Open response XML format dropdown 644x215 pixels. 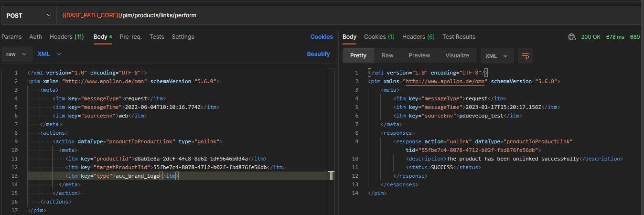click(x=497, y=56)
